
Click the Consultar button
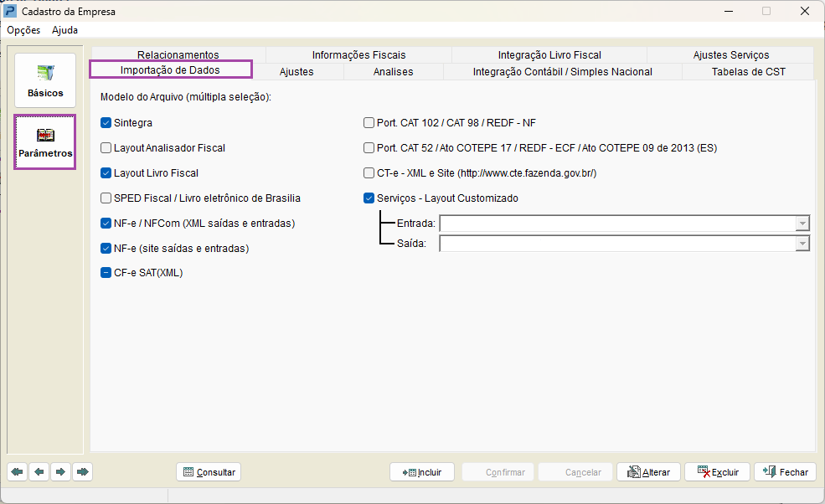209,472
